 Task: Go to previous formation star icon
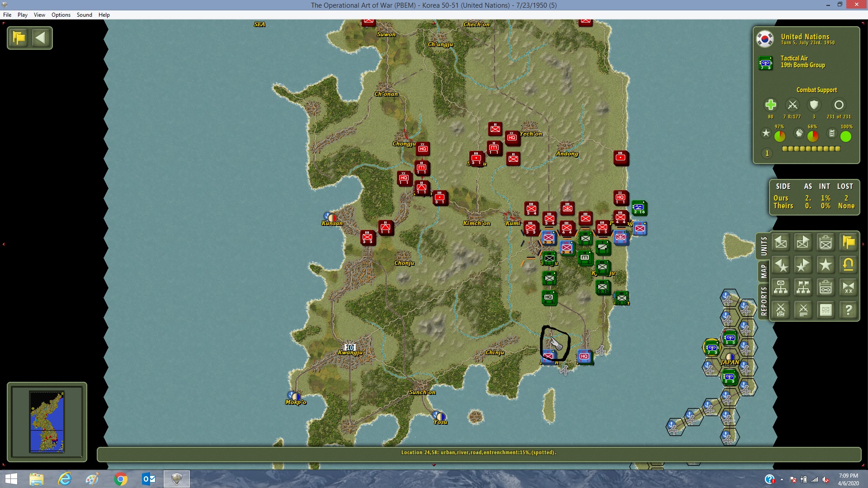pos(781,265)
